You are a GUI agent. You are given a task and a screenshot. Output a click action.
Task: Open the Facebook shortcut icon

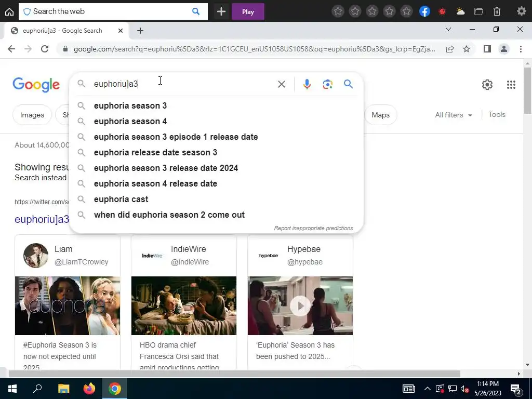pyautogui.click(x=424, y=11)
